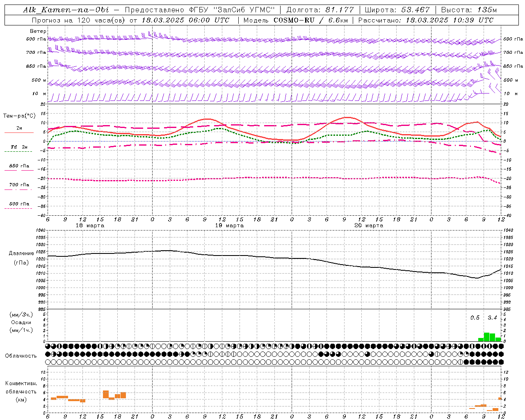The height and width of the screenshot is (420, 525).
Task: Click the 18 марта date label
Action: click(x=90, y=226)
